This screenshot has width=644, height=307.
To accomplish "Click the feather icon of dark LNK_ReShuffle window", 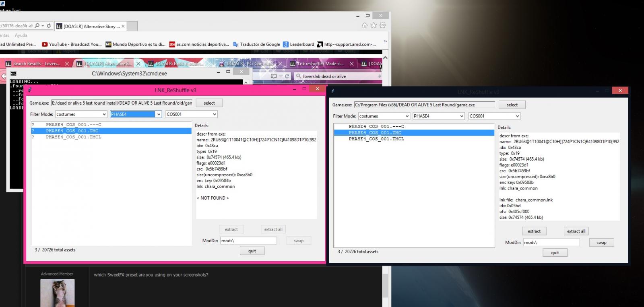I will pyautogui.click(x=332, y=91).
